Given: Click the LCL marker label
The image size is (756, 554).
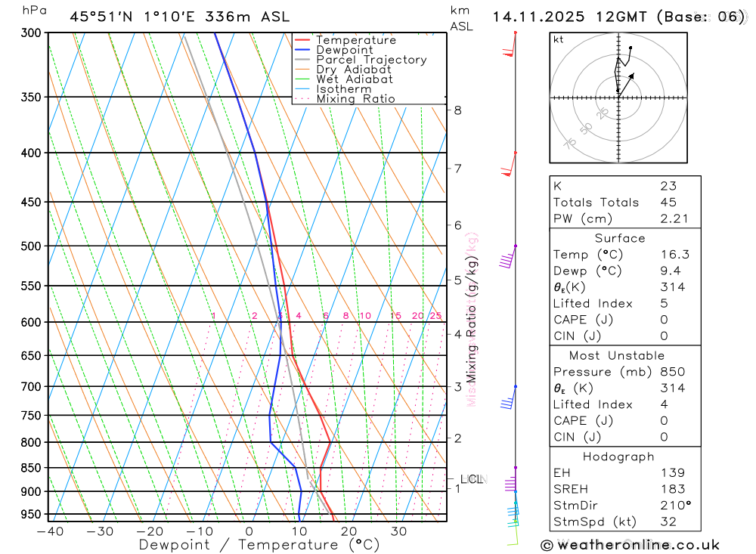Looking at the screenshot, I should (x=472, y=479).
